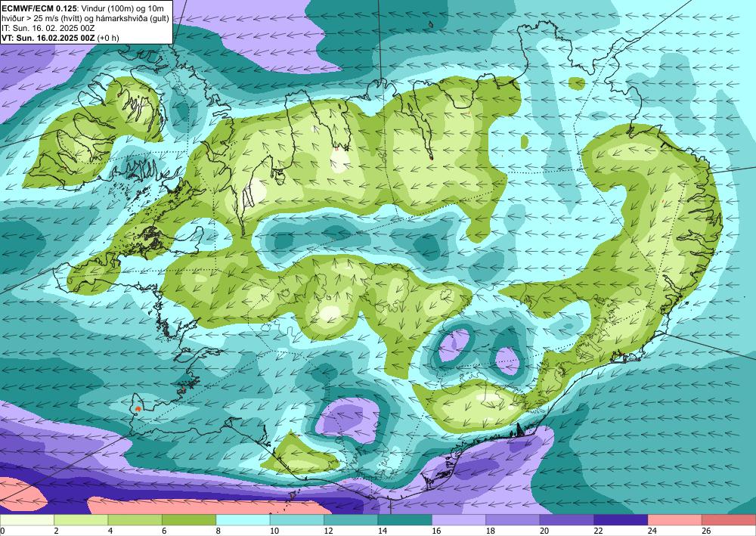The height and width of the screenshot is (536, 756).
Task: Select the above-26 m/s salmon legend swatch
Action: click(729, 520)
